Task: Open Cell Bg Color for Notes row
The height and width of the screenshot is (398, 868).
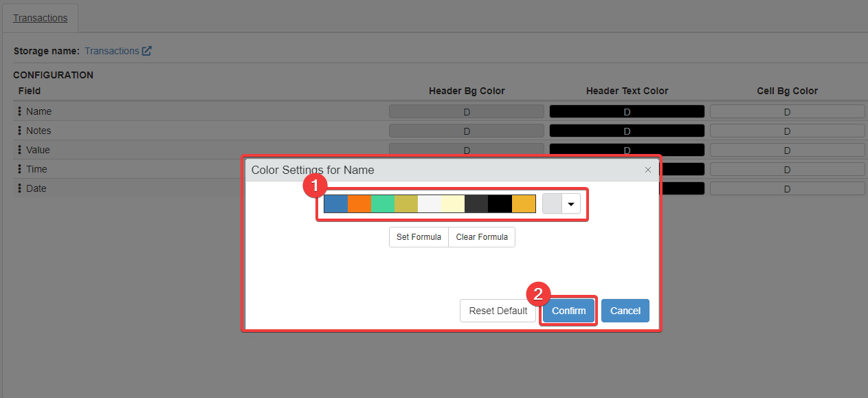Action: pos(787,131)
